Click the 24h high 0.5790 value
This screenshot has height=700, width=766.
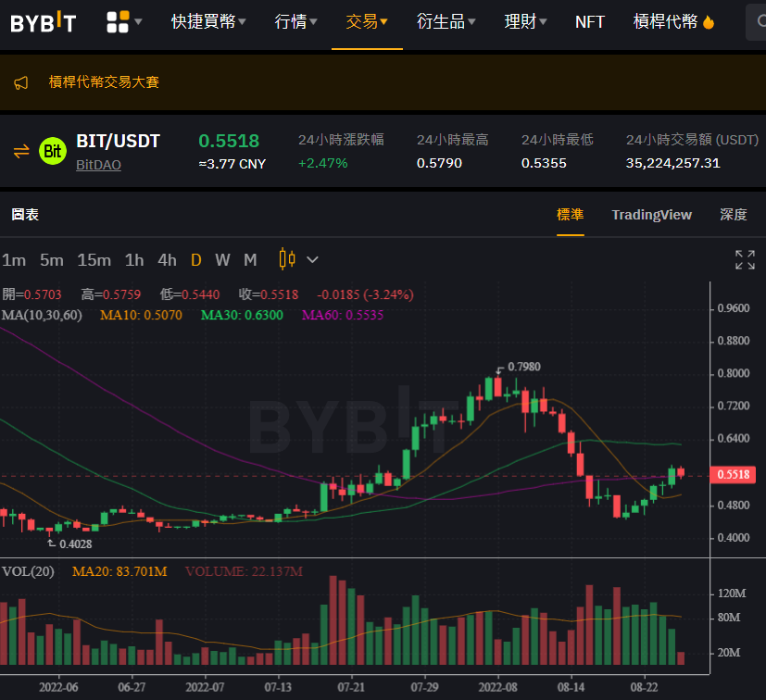439,163
